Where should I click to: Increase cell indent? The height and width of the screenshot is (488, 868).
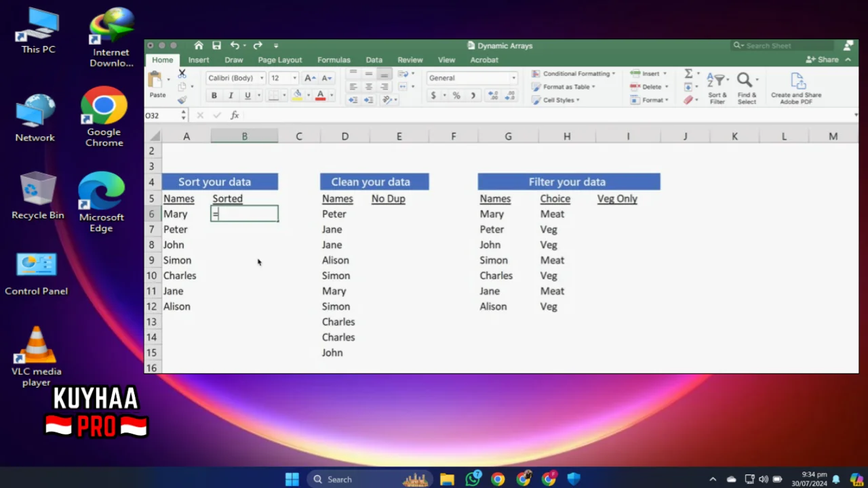[x=368, y=100]
